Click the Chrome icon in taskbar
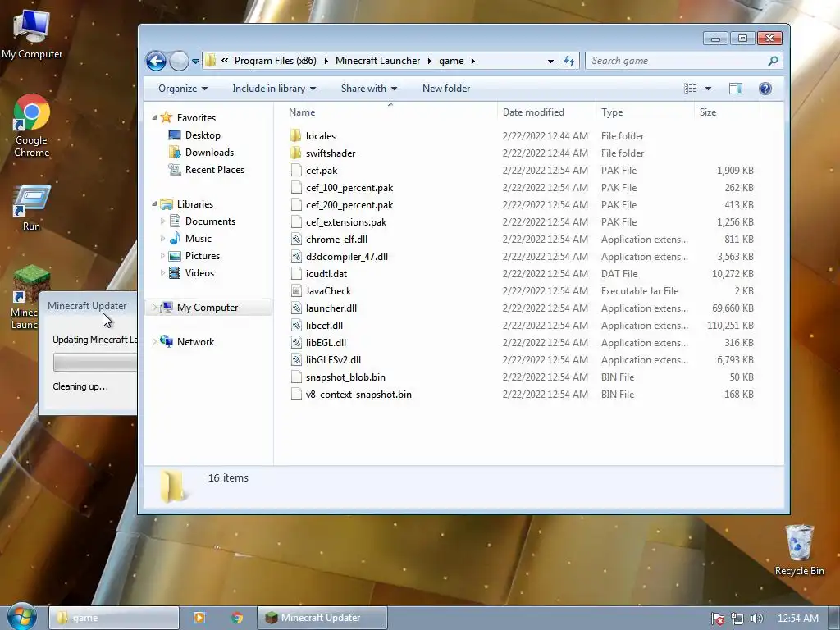 coord(237,618)
